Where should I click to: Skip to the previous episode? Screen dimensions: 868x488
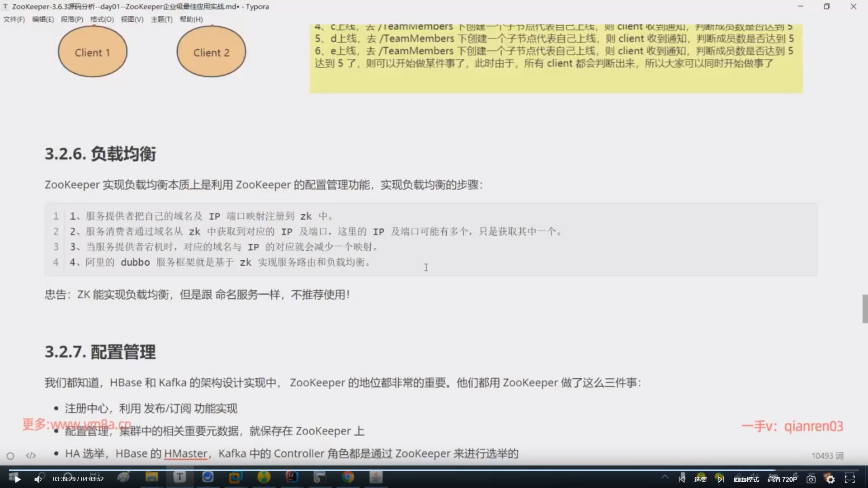tap(682, 479)
